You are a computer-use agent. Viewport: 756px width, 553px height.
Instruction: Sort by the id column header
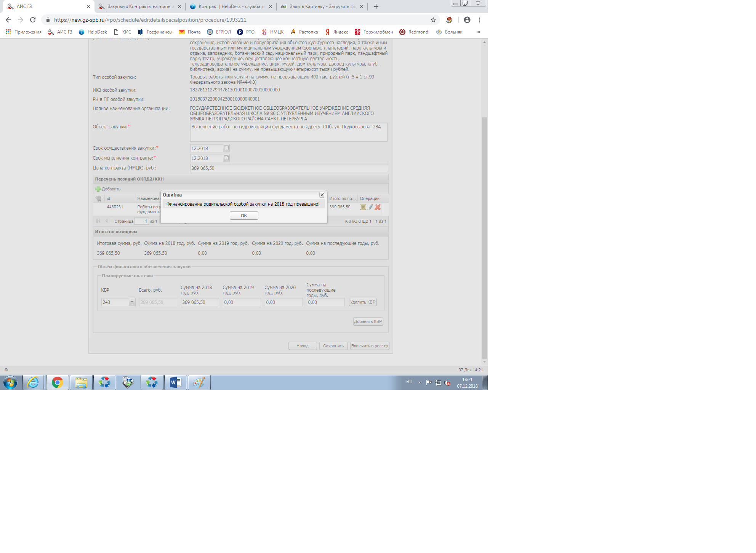point(120,198)
